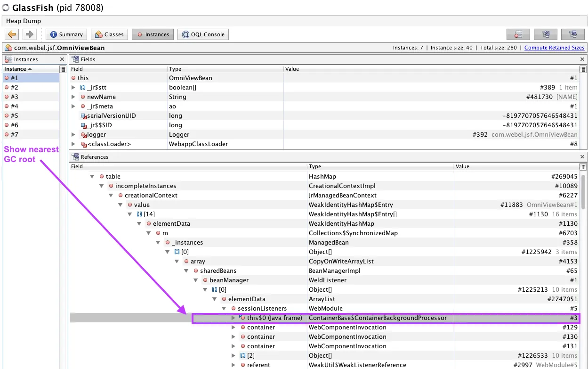
Task: Select the Instances view button
Action: point(153,34)
